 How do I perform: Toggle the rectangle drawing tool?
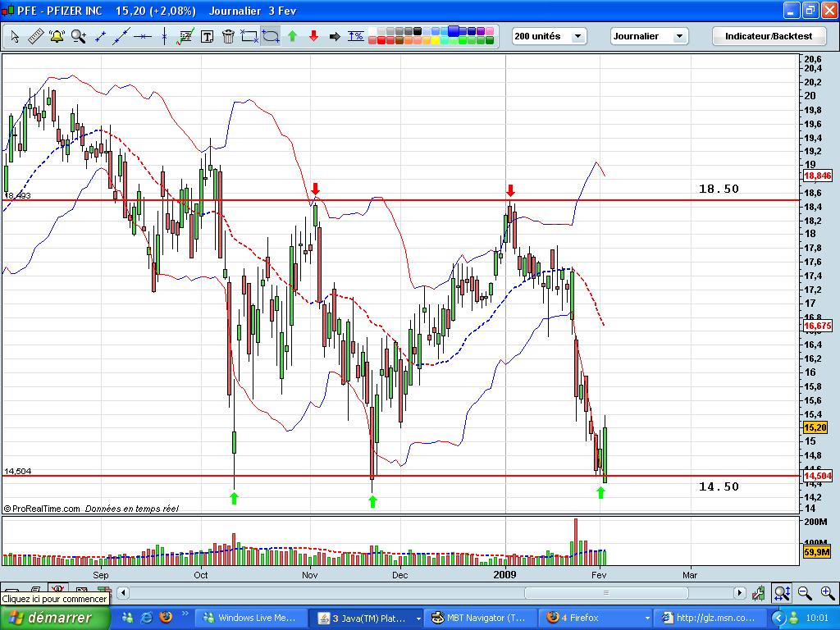click(x=249, y=36)
